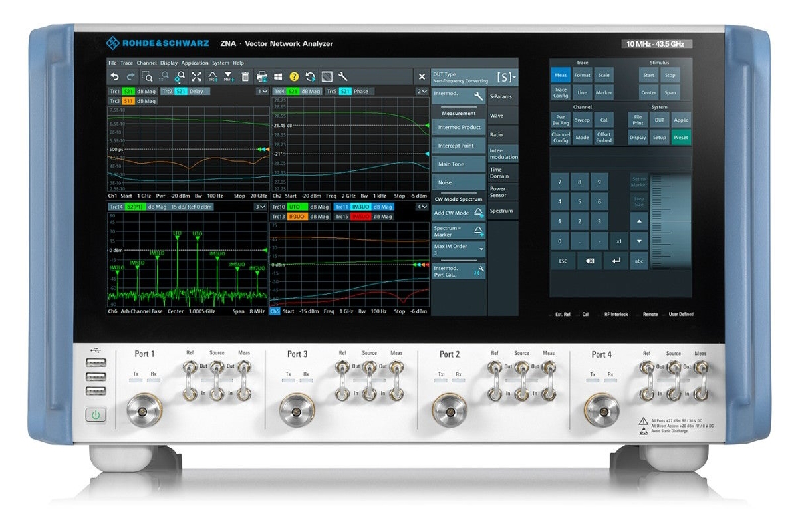Image resolution: width=798 pixels, height=532 pixels.
Task: Click the green power button on front panel
Action: [96, 416]
